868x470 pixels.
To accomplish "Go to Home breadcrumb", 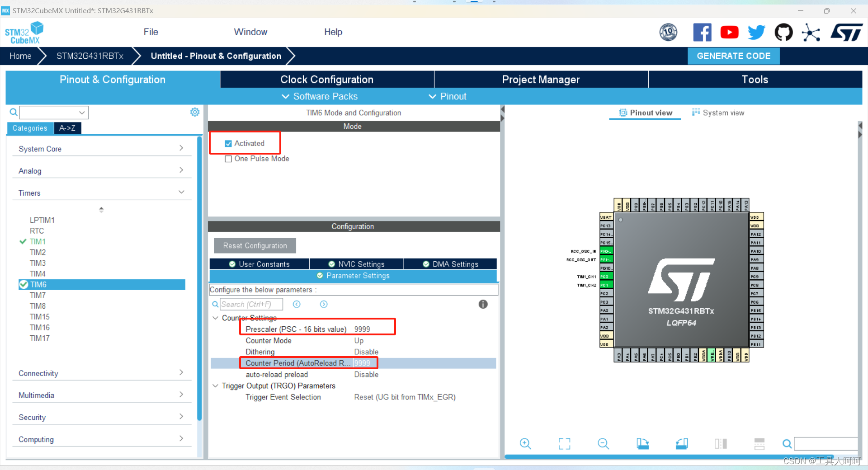I will [x=20, y=56].
